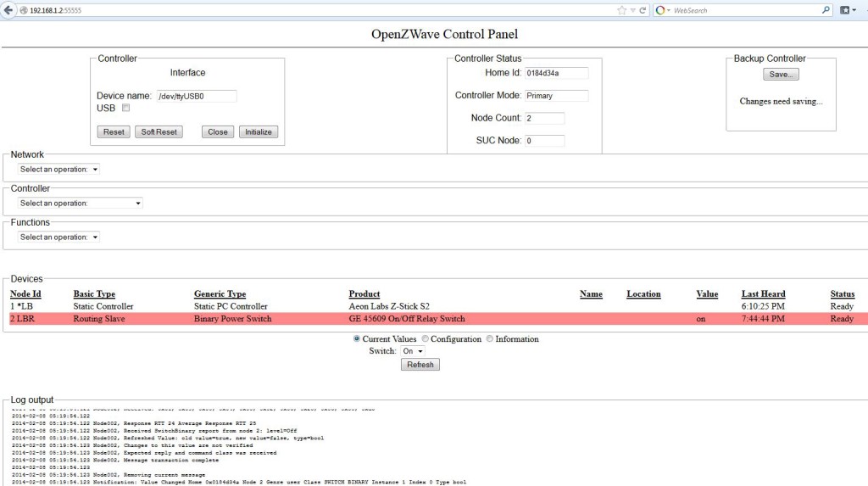868x486 pixels.
Task: Click 'OpenZWave Control Panel' heading
Action: (444, 34)
